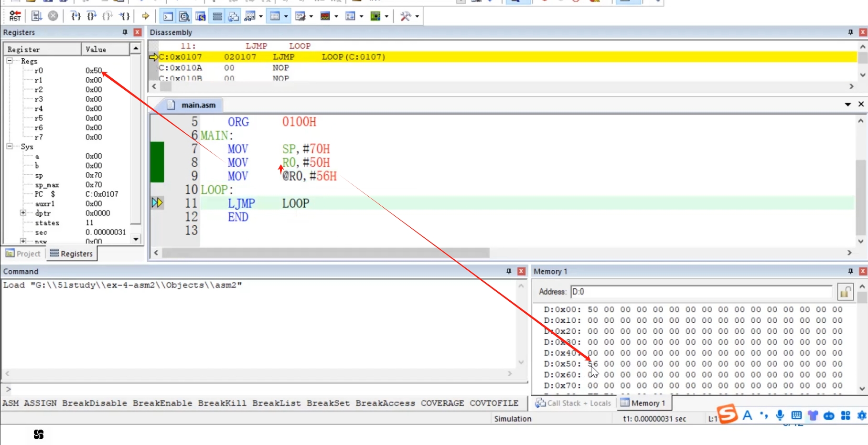This screenshot has width=868, height=445.
Task: Open the Call Stack + Locals tab
Action: (573, 403)
